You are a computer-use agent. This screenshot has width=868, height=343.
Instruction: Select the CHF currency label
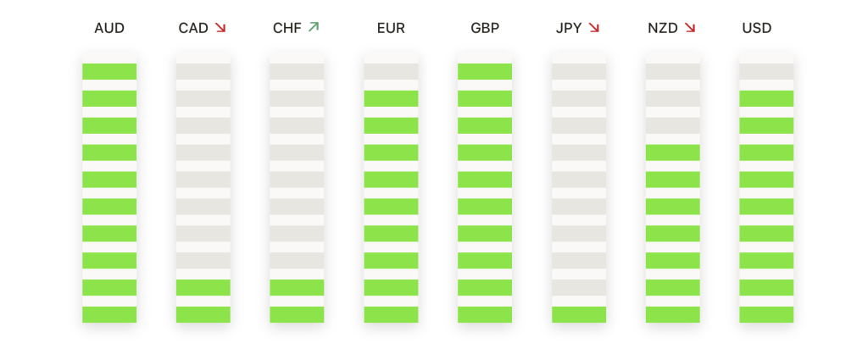(x=287, y=29)
